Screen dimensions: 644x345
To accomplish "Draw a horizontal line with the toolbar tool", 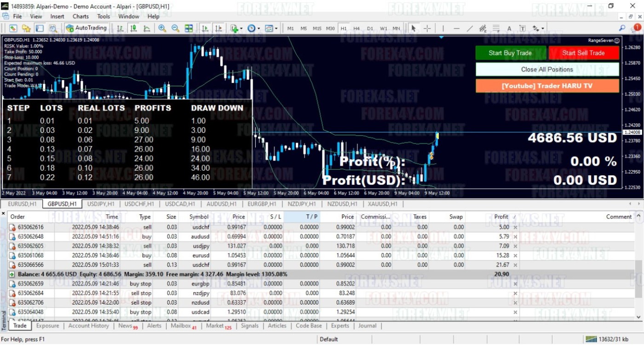I will click(456, 29).
